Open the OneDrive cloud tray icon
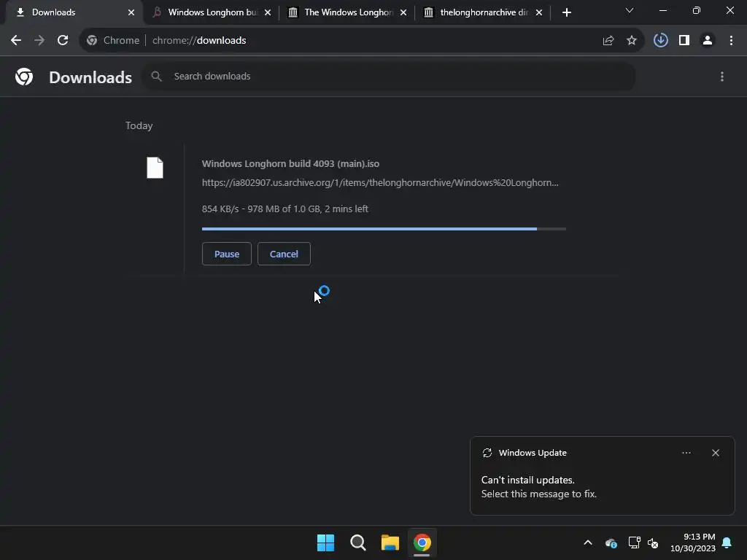The width and height of the screenshot is (747, 560). pos(611,542)
